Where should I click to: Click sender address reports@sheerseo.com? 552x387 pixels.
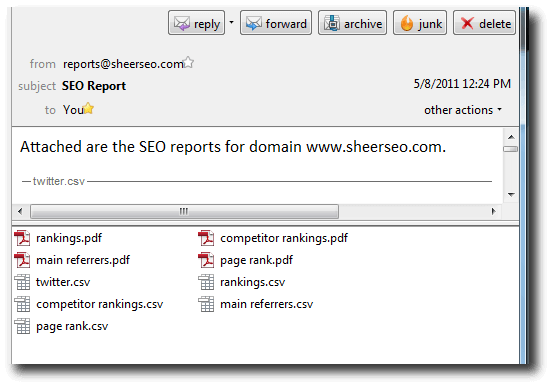pos(123,64)
